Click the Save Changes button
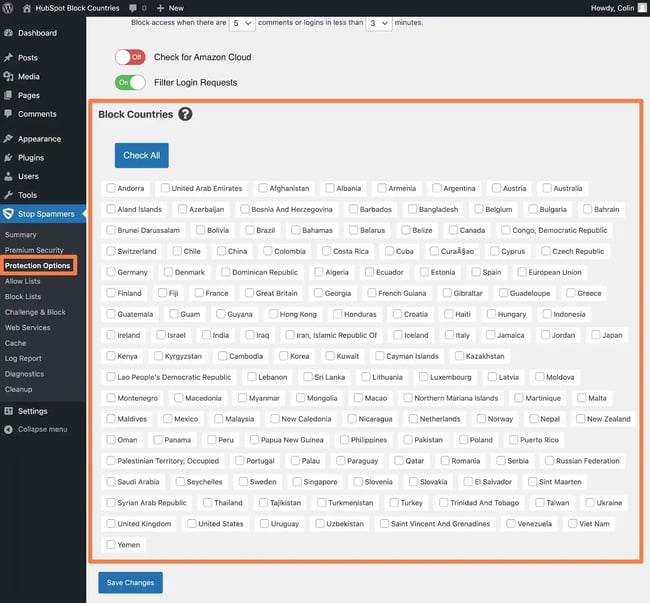 [131, 582]
